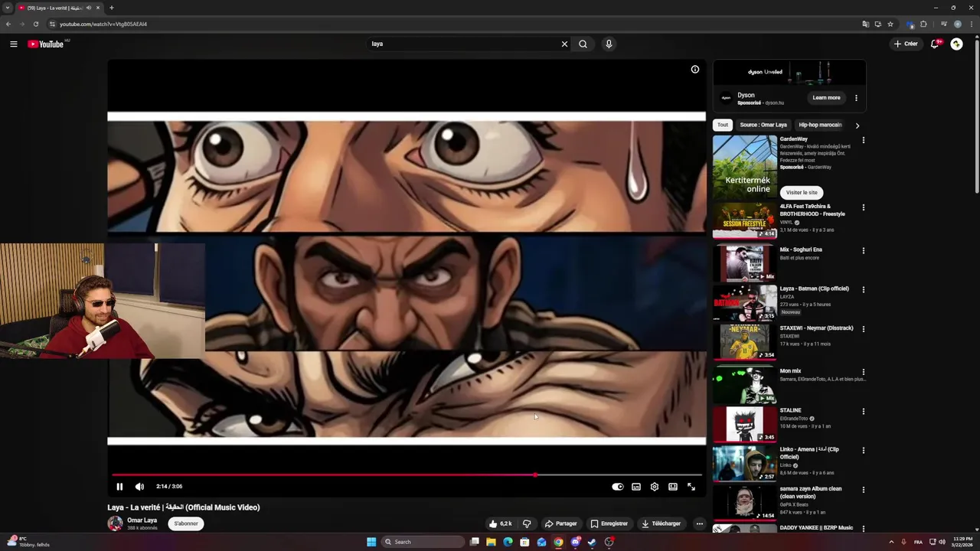Open YouTube notifications bell
The height and width of the screenshot is (551, 980).
[x=934, y=44]
